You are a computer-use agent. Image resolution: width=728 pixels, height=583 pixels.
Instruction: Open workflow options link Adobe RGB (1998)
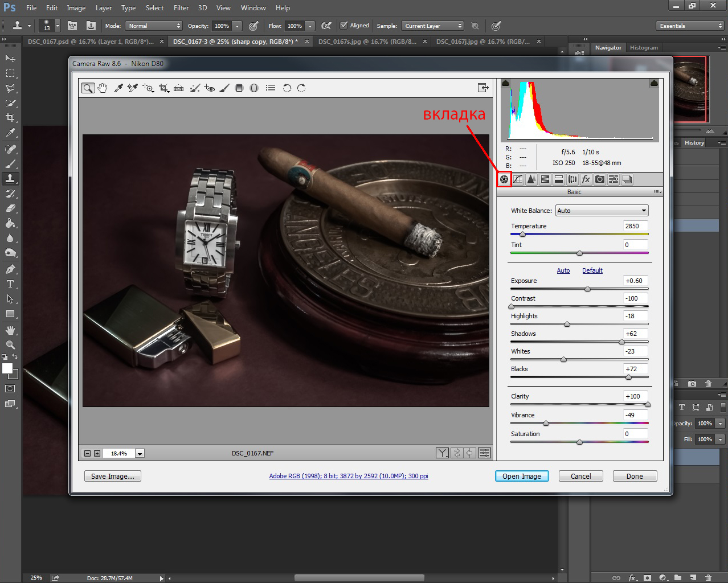pos(349,476)
